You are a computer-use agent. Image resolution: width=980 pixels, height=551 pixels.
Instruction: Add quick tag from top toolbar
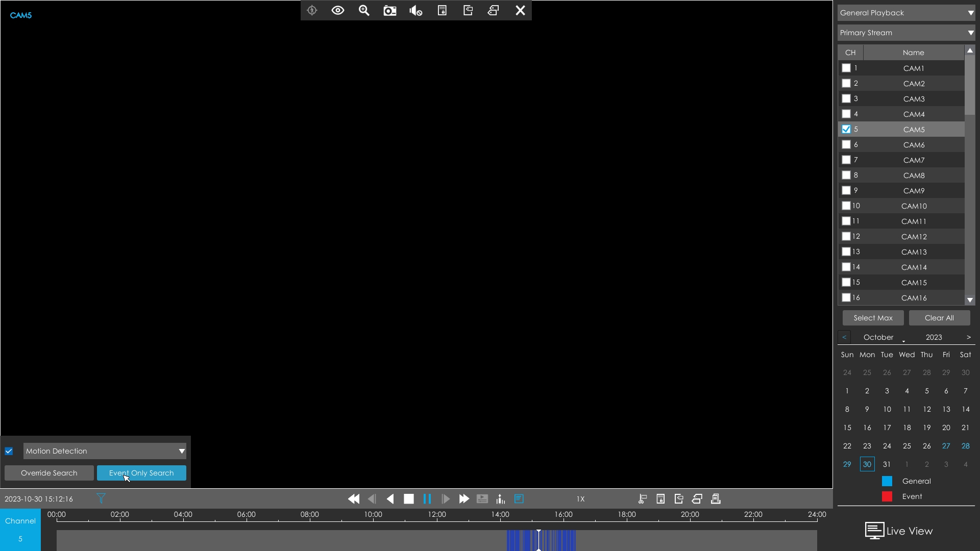click(468, 10)
